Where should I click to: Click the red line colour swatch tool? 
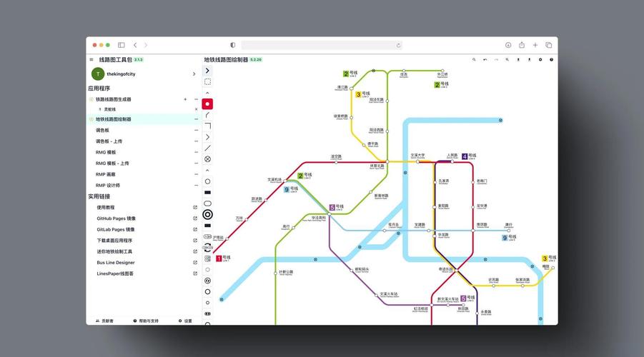(207, 104)
